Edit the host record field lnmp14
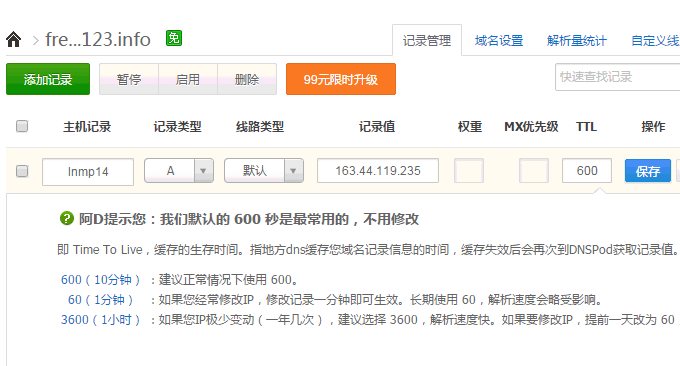680x366 pixels. pos(88,172)
